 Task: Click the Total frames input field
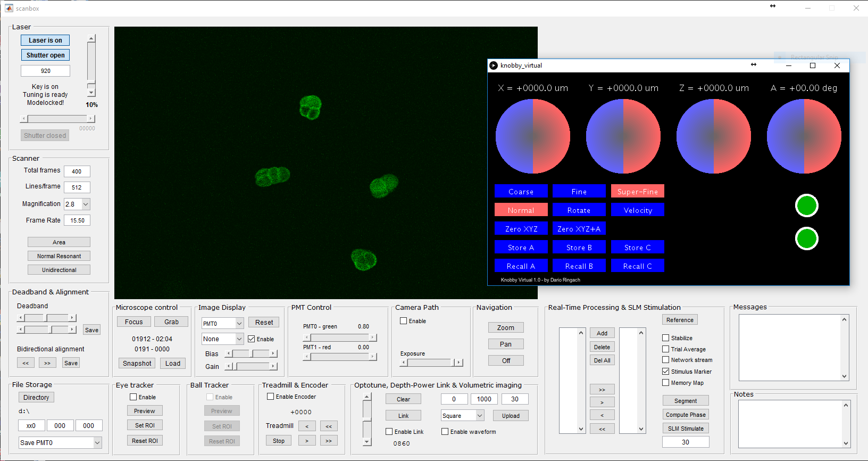click(77, 171)
